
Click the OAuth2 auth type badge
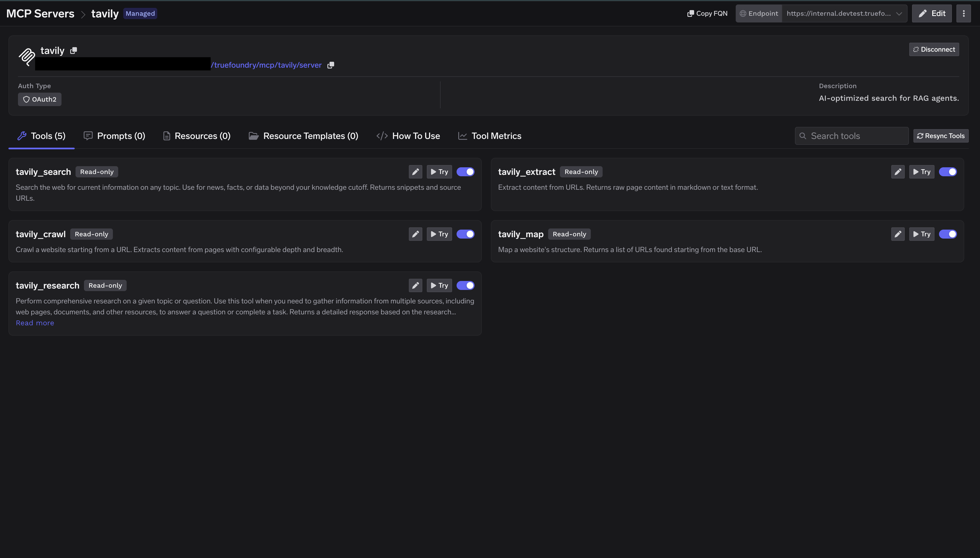[x=40, y=99]
